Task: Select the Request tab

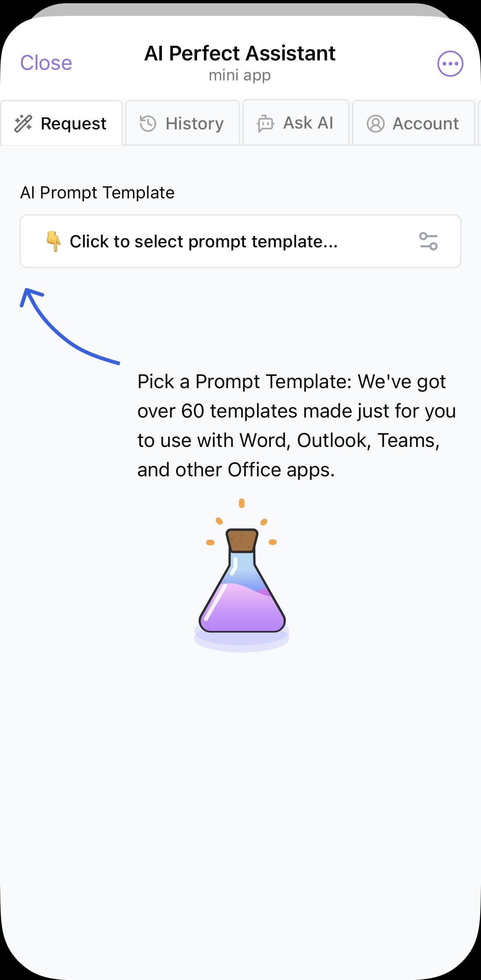Action: [62, 123]
